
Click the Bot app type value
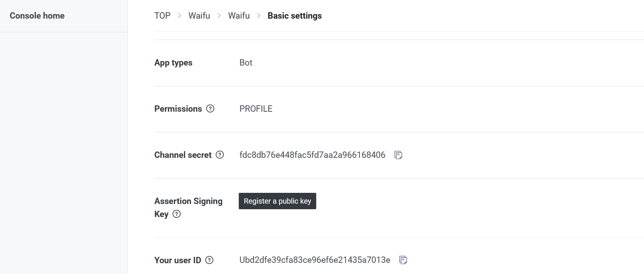246,63
